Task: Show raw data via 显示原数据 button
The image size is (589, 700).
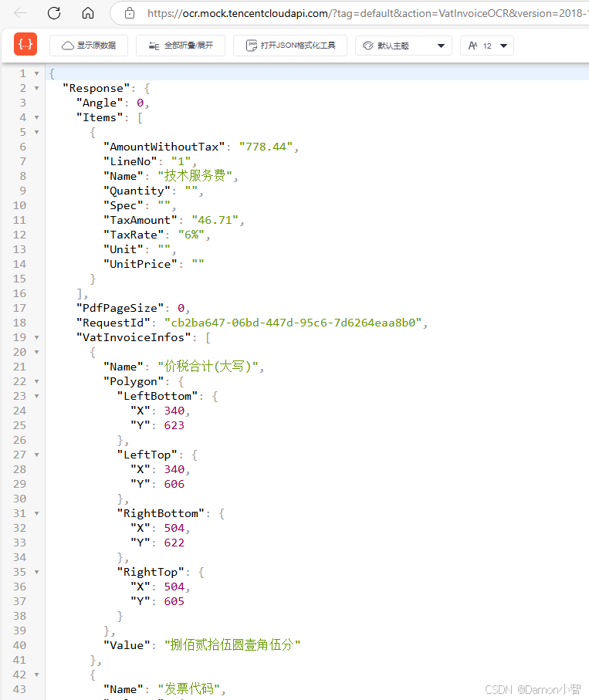Action: pyautogui.click(x=89, y=46)
